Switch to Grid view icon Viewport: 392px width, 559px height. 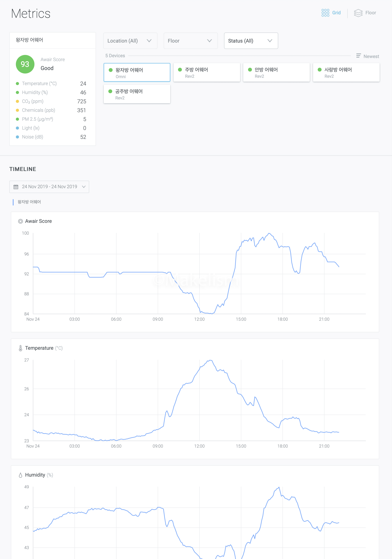tap(325, 13)
